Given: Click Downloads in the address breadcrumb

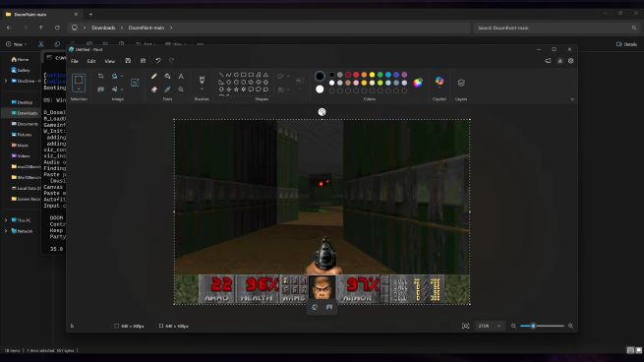Looking at the screenshot, I should pyautogui.click(x=103, y=28).
